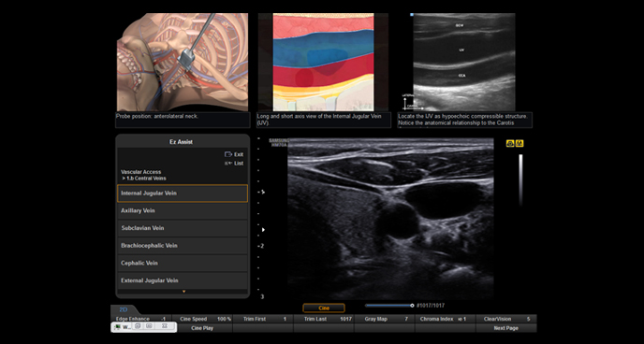The height and width of the screenshot is (344, 644).
Task: Choose Subclavian Vein from the list
Action: pyautogui.click(x=183, y=228)
